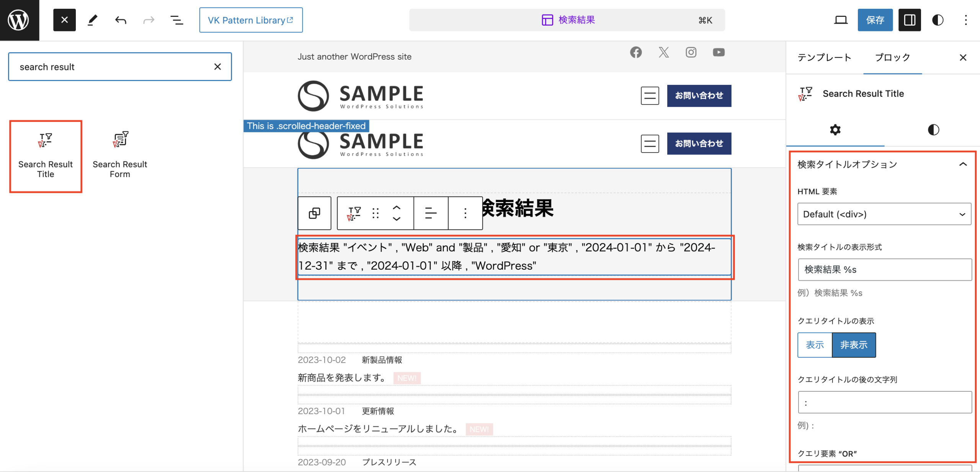The width and height of the screenshot is (980, 472).
Task: Set クエリタイトルの表示 to 表示
Action: (814, 345)
